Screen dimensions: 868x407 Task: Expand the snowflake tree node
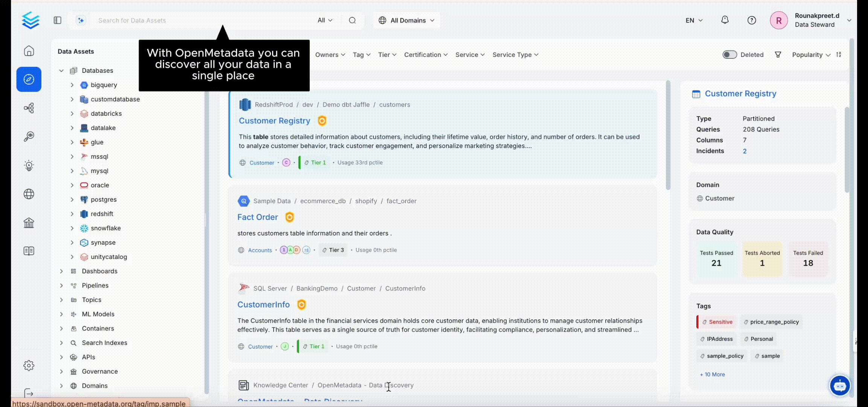click(x=72, y=228)
